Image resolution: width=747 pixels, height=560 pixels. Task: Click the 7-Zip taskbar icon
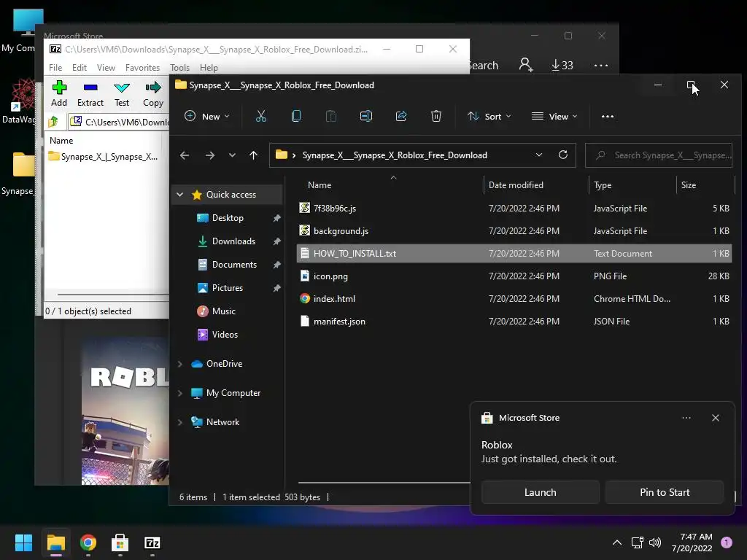coord(152,542)
